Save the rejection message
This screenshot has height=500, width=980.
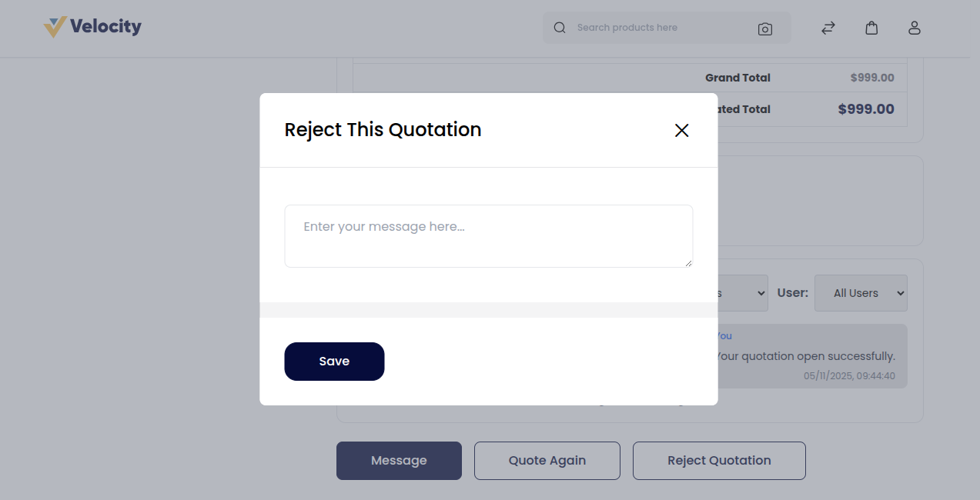pos(334,361)
